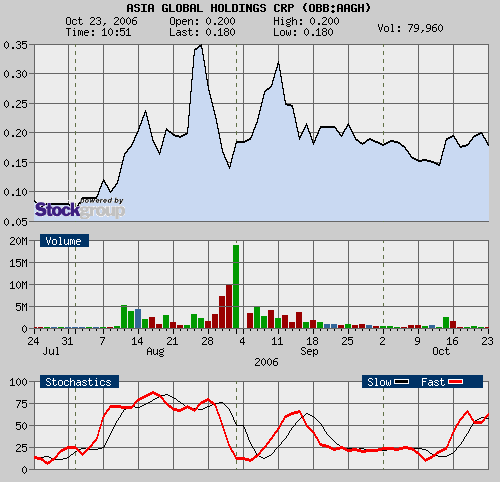Screen dimensions: 500x482
Task: Click the 0.35 price axis label
Action: 15,45
